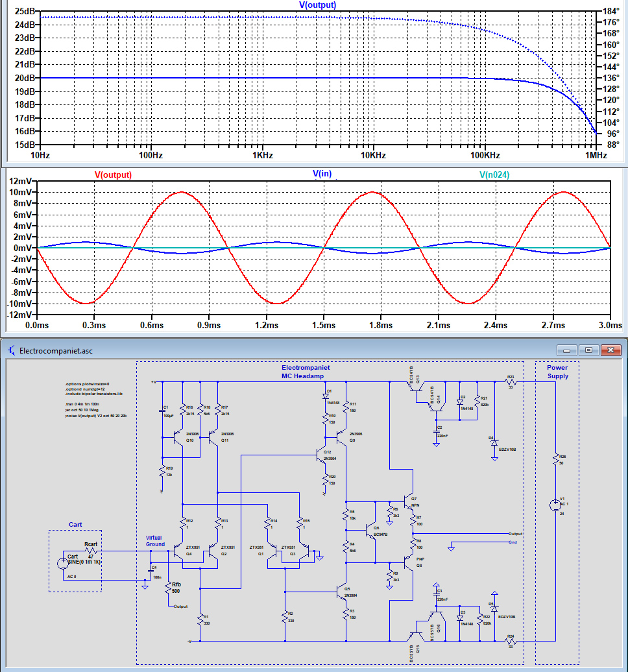Viewport: 628px width, 672px height.
Task: Click the 1.5ms label on the time axis
Action: click(x=324, y=325)
